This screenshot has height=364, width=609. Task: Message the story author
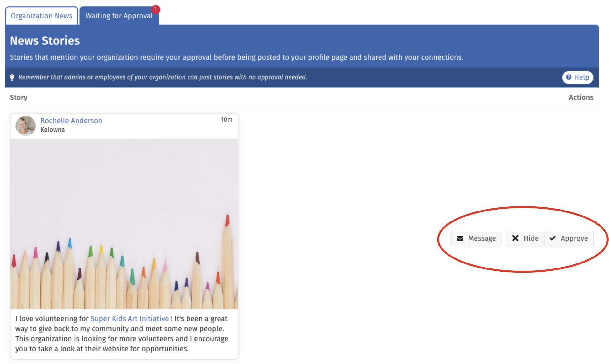[476, 238]
